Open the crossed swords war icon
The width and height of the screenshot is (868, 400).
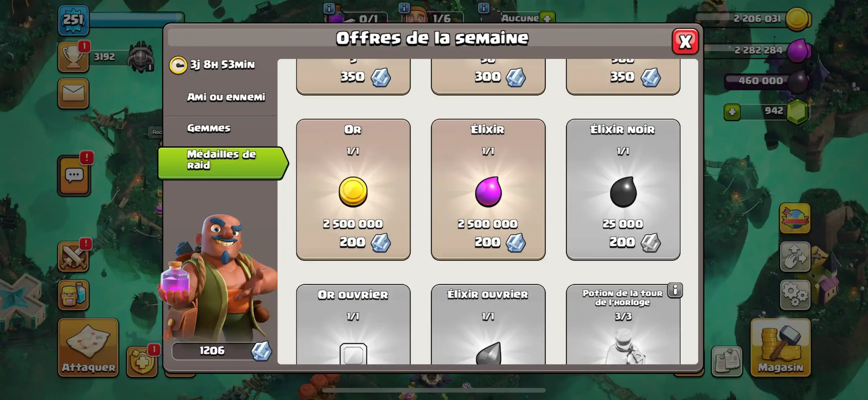tap(73, 256)
